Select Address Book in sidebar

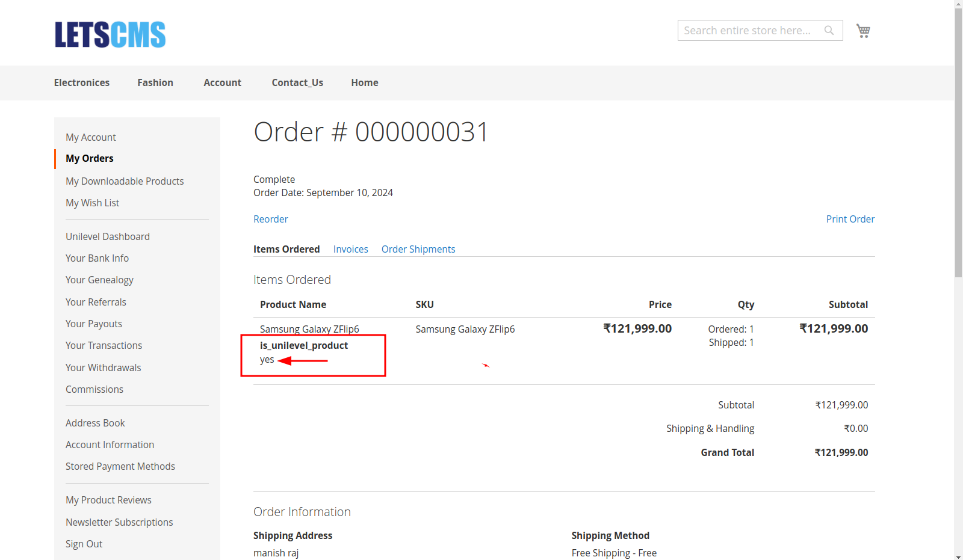pos(95,423)
